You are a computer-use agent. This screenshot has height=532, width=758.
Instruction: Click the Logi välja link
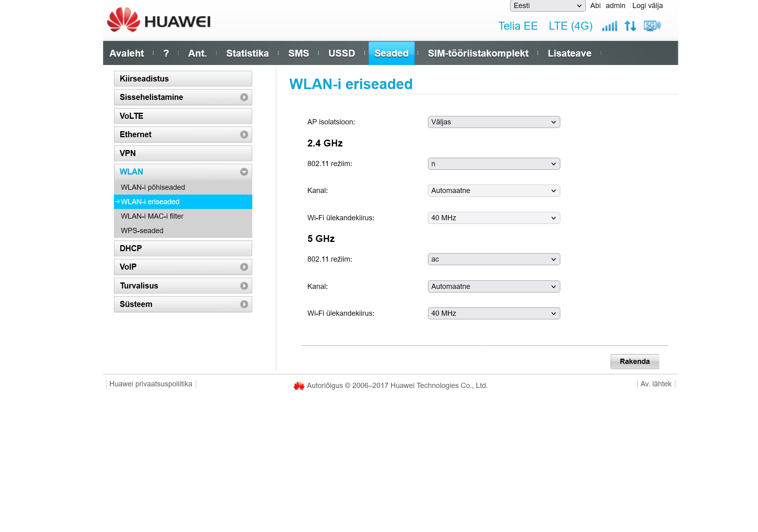point(647,6)
